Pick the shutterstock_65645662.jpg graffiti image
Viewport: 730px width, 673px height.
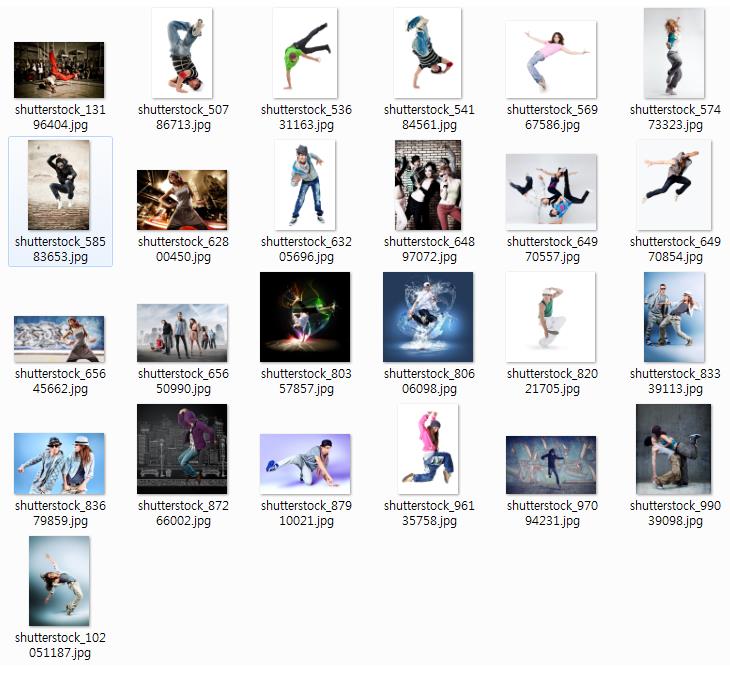59,339
